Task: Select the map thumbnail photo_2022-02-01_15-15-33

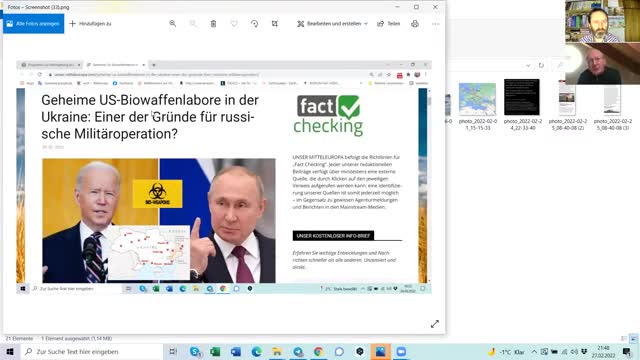Action: (477, 99)
